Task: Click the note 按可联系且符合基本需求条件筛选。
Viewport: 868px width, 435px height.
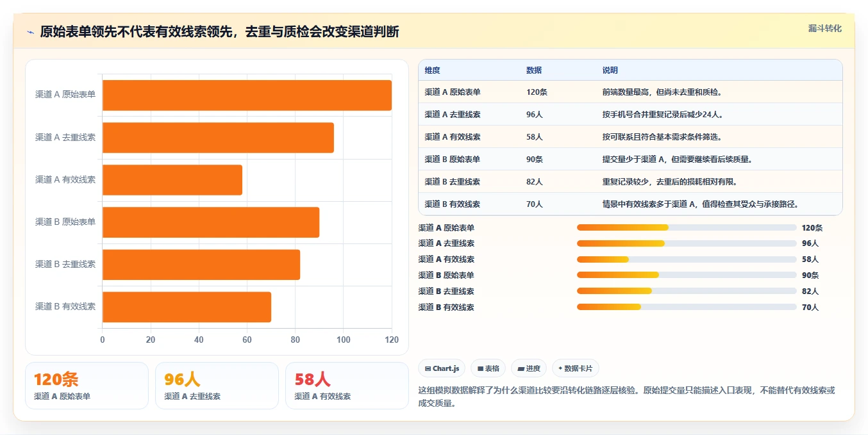Action: (662, 137)
